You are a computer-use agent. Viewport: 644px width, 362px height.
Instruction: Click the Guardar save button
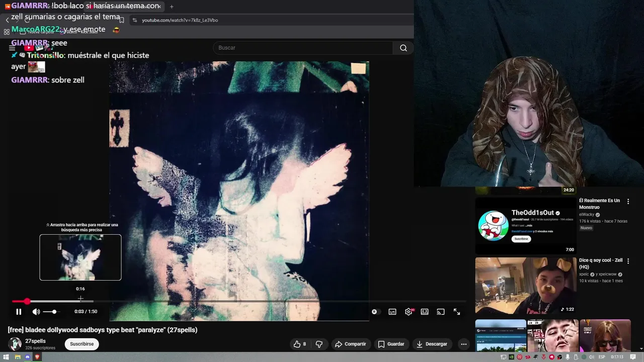(x=391, y=344)
